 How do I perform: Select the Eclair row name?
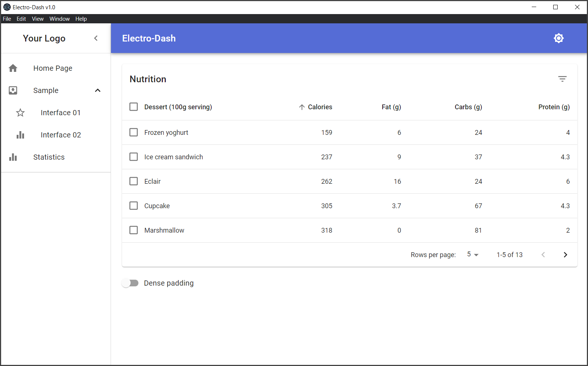point(152,182)
